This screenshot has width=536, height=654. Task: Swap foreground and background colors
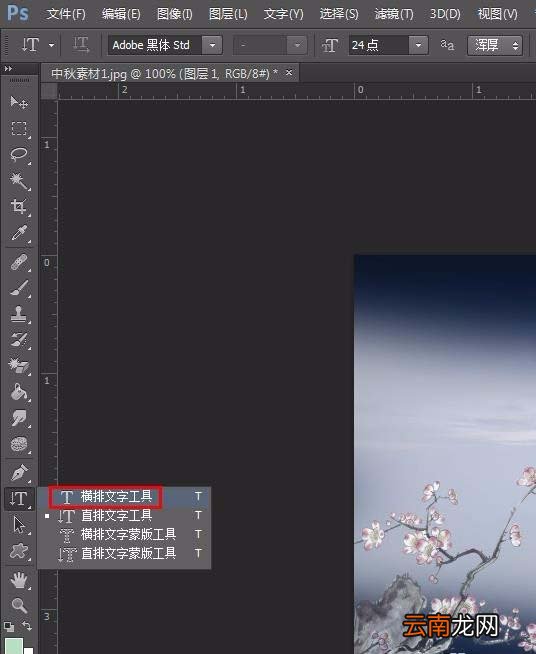pos(27,626)
